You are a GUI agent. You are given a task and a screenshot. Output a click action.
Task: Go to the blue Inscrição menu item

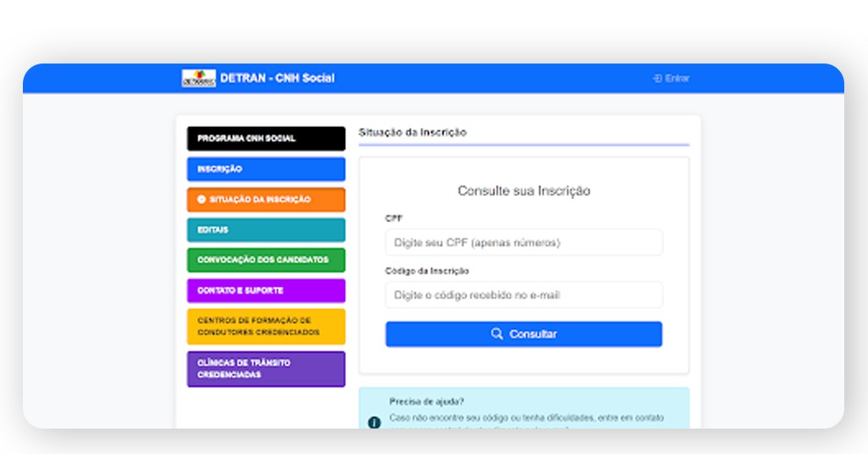tap(266, 169)
